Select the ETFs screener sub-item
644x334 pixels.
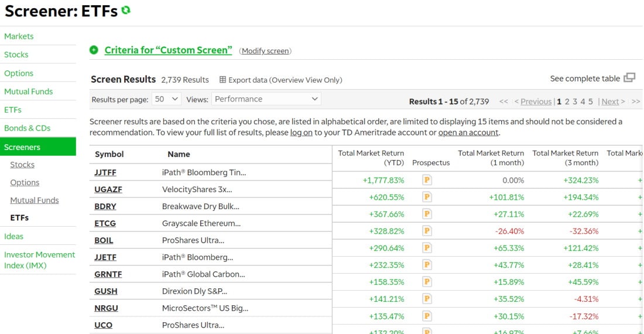19,218
